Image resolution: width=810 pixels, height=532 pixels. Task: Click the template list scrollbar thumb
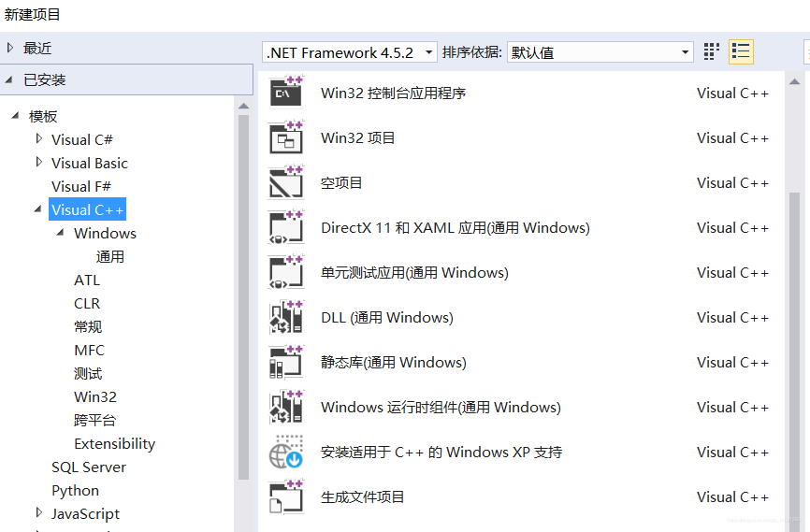794,362
